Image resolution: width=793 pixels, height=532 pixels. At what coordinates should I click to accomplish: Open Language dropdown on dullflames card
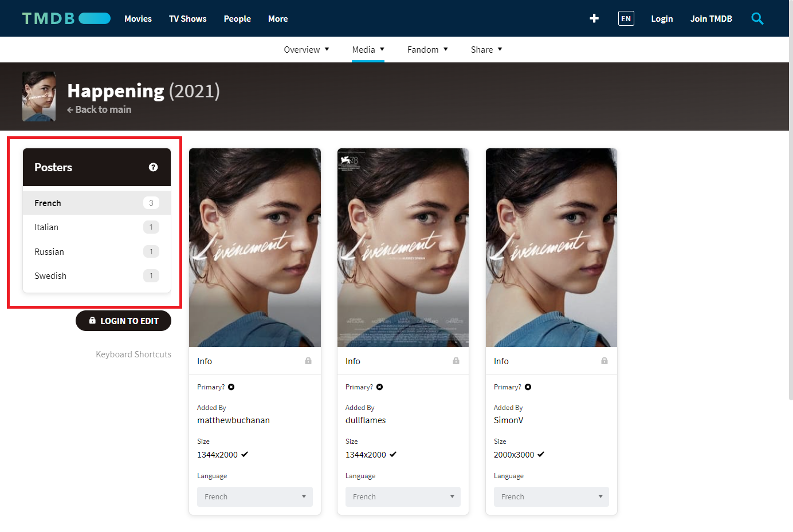pyautogui.click(x=403, y=496)
